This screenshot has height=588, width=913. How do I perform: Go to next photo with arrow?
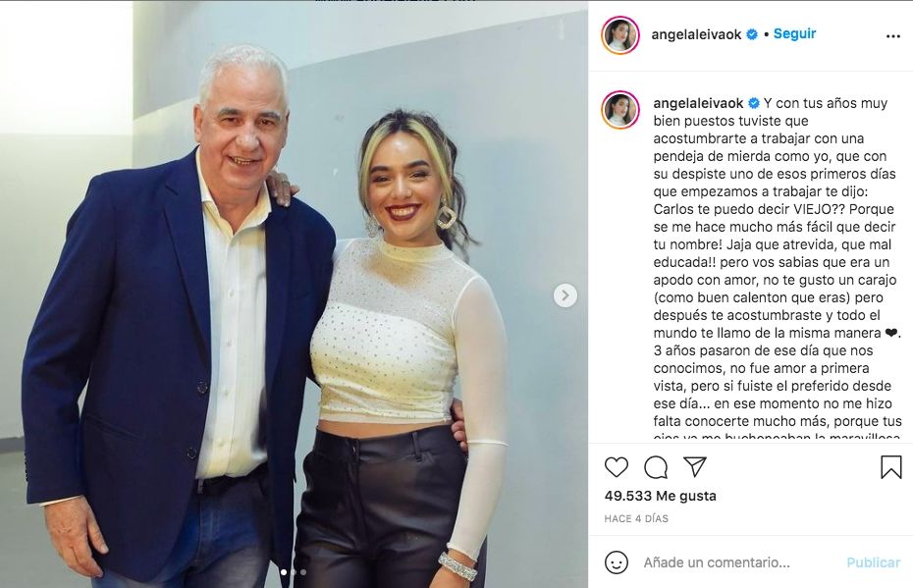(x=564, y=295)
